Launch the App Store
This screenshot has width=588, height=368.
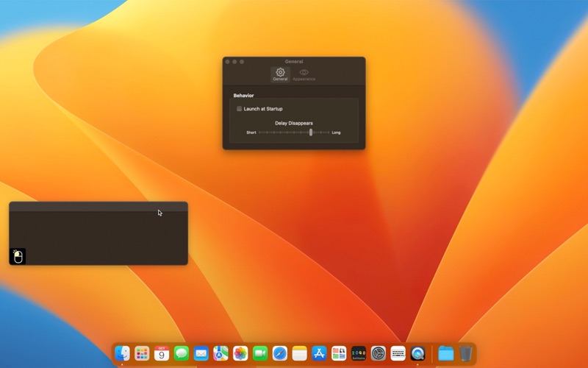(319, 353)
